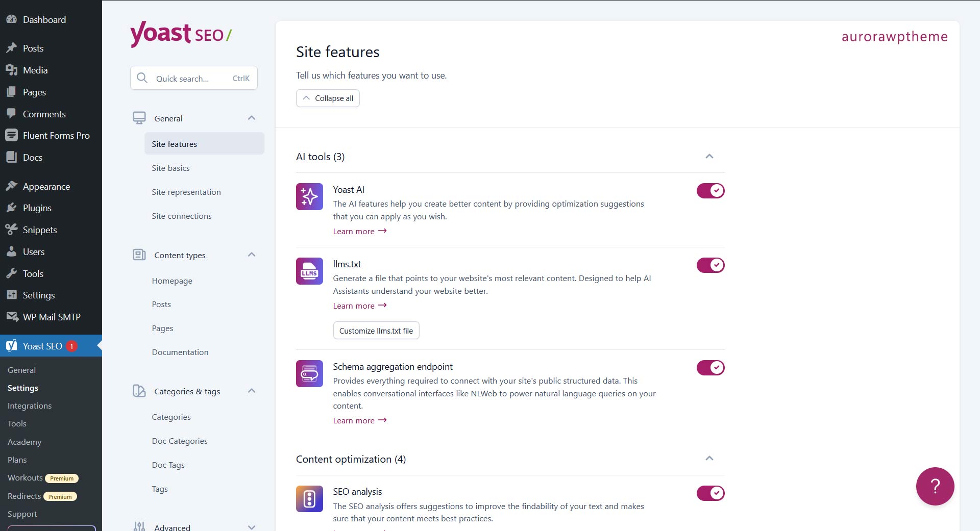Image resolution: width=980 pixels, height=531 pixels.
Task: Click the llms.txt file icon
Action: 309,271
